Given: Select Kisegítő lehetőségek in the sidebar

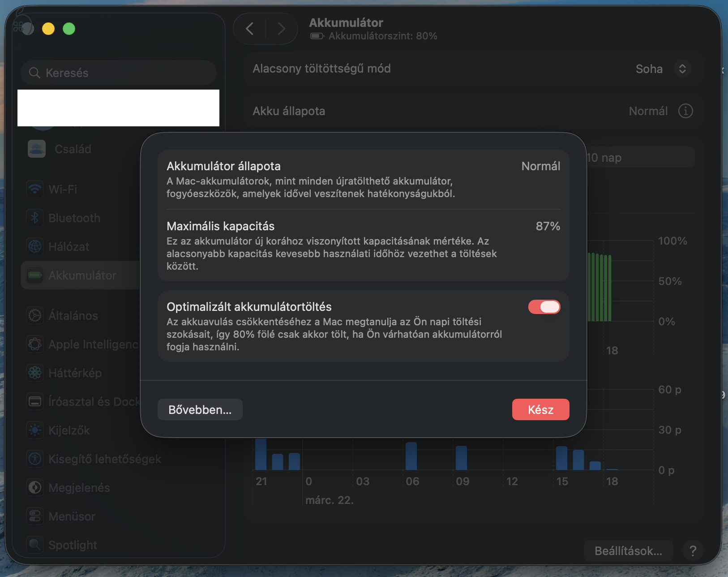Looking at the screenshot, I should pos(104,459).
